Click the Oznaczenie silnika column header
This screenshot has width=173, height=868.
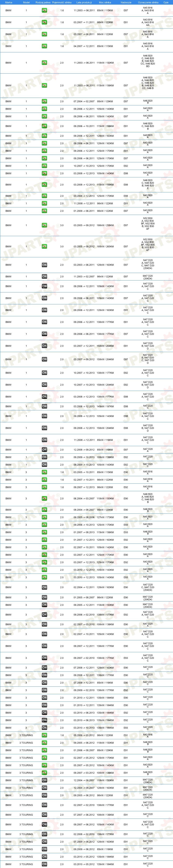click(148, 2)
